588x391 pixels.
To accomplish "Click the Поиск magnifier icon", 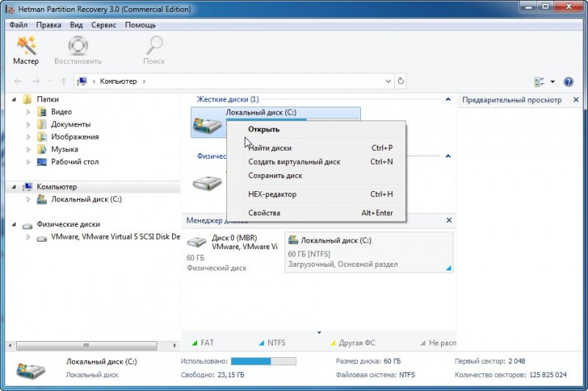I will click(154, 46).
